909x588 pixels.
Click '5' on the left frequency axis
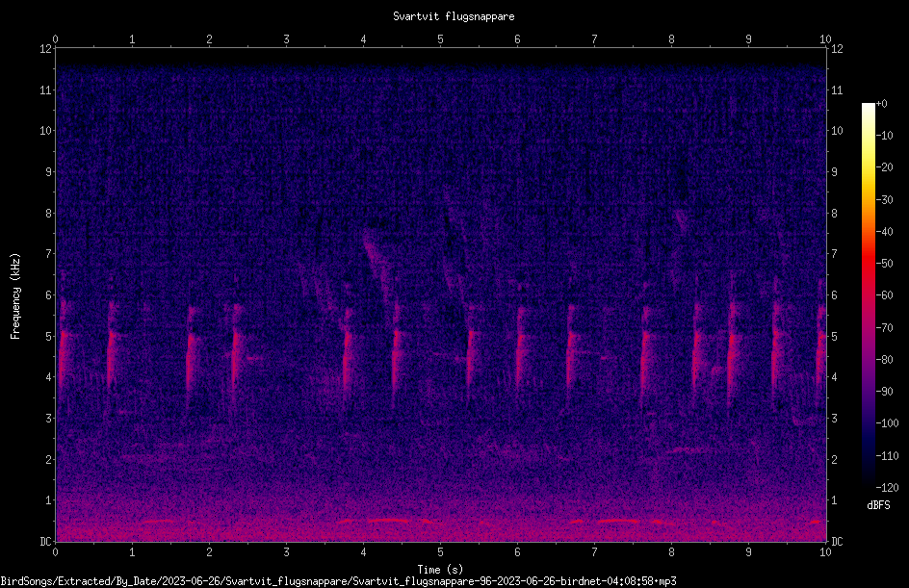[49, 336]
